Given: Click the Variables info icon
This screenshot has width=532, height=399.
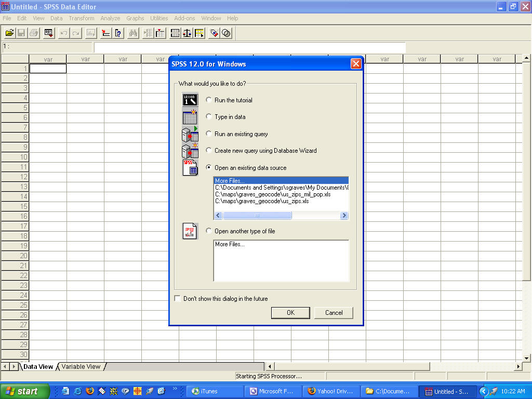Looking at the screenshot, I should click(x=118, y=33).
